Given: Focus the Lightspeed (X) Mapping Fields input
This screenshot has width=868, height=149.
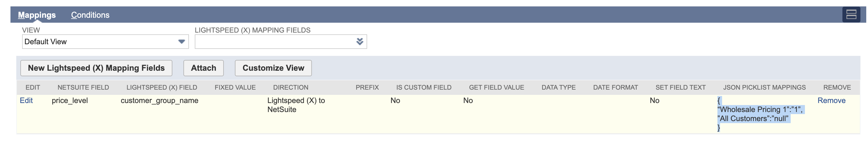Looking at the screenshot, I should pos(275,42).
